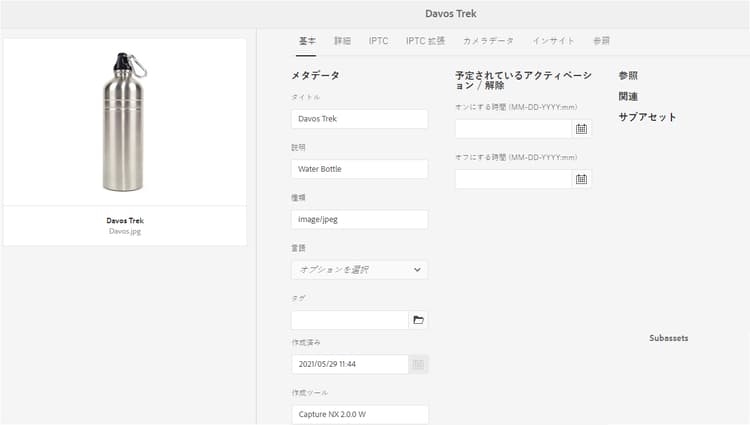The width and height of the screenshot is (750, 425).
Task: Click the 参照 heading in right column
Action: [628, 76]
